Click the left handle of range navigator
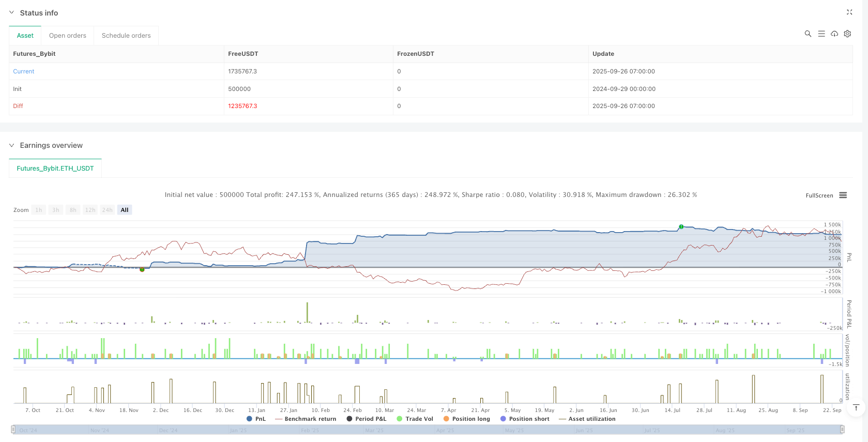This screenshot has height=442, width=868. 13,430
